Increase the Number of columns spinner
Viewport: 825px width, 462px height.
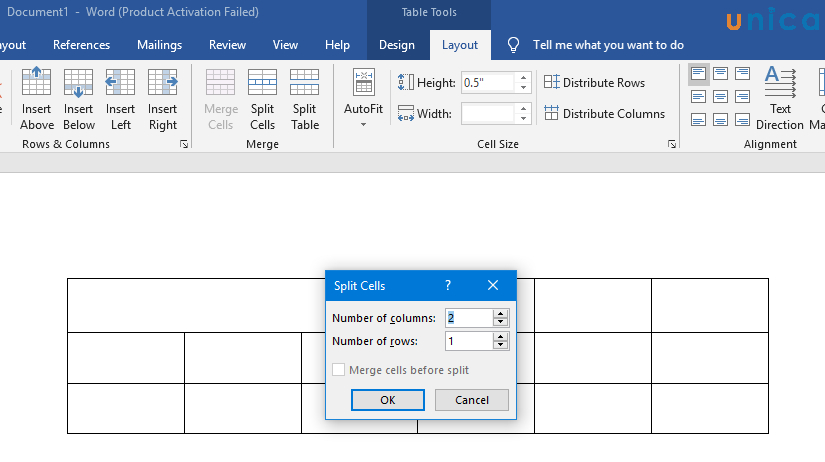[x=501, y=313]
